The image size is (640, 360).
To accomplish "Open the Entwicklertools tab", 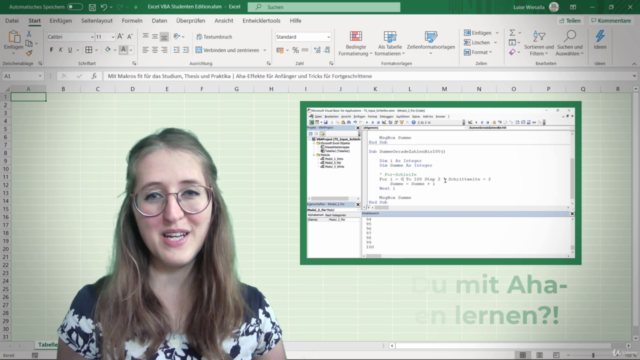I will point(261,20).
